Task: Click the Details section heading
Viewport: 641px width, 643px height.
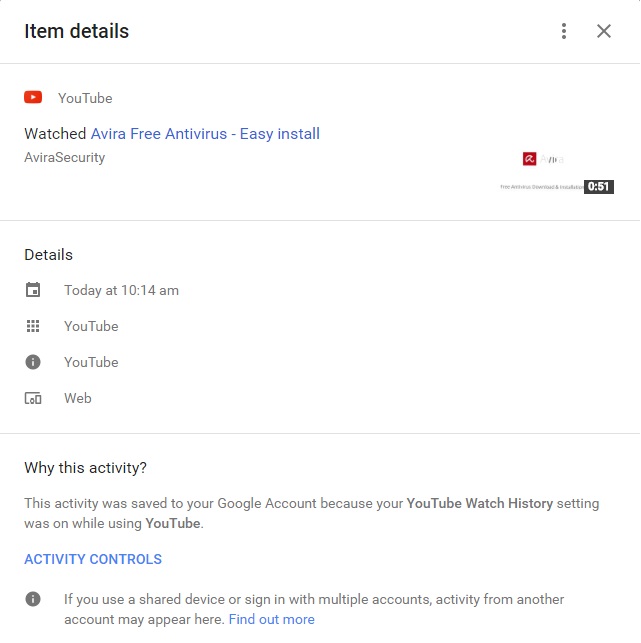Action: (x=48, y=254)
